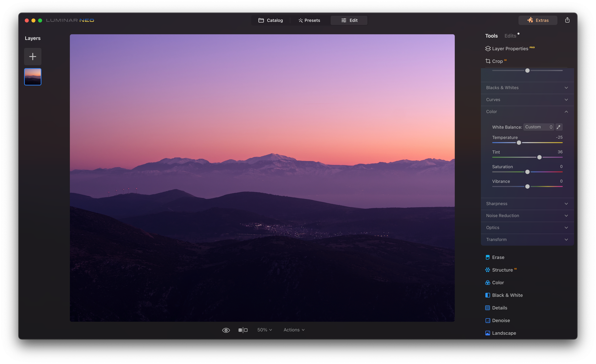Open the Crop tool
This screenshot has height=364, width=596.
[496, 61]
